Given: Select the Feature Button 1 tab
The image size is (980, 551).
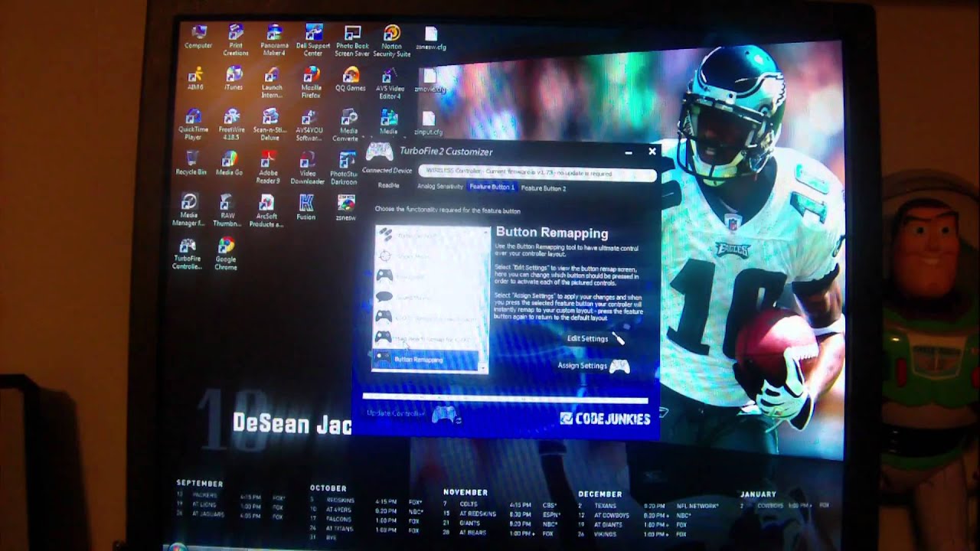Looking at the screenshot, I should click(x=492, y=187).
